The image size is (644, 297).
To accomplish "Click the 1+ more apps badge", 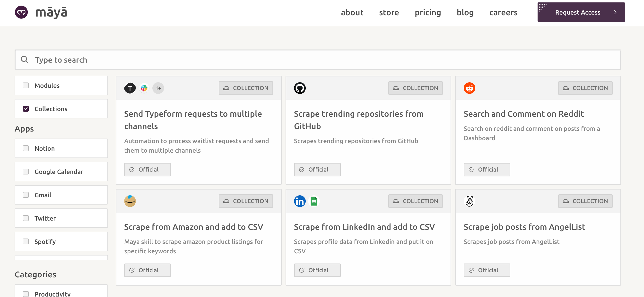I will (x=158, y=88).
